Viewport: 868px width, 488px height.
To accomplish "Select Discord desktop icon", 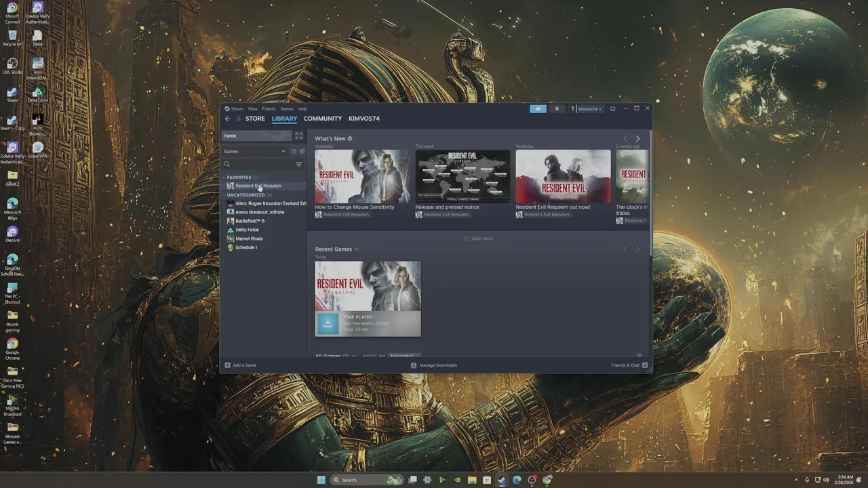I will [x=12, y=232].
